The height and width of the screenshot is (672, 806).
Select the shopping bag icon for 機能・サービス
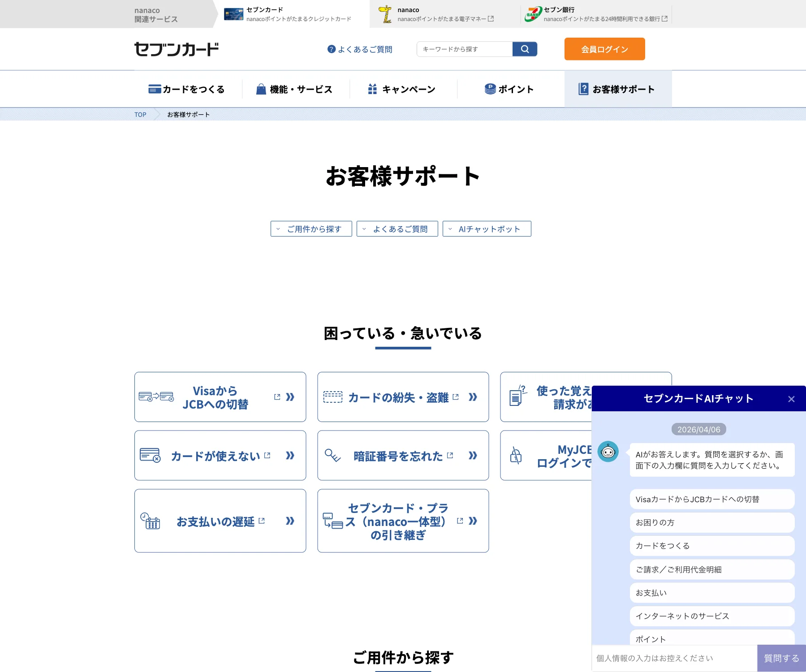(x=261, y=89)
